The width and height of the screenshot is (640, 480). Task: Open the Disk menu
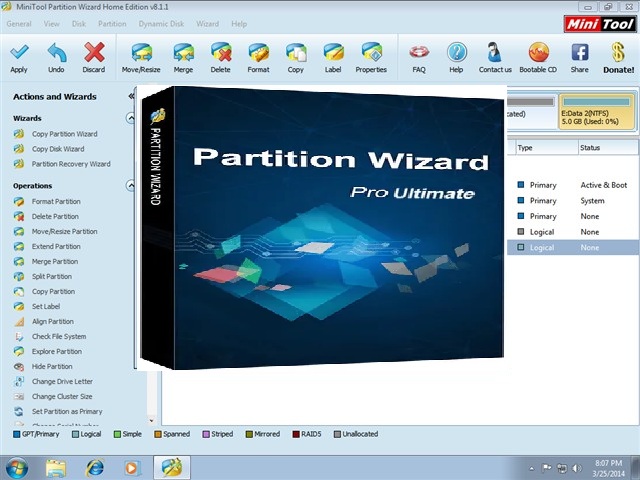(78, 23)
